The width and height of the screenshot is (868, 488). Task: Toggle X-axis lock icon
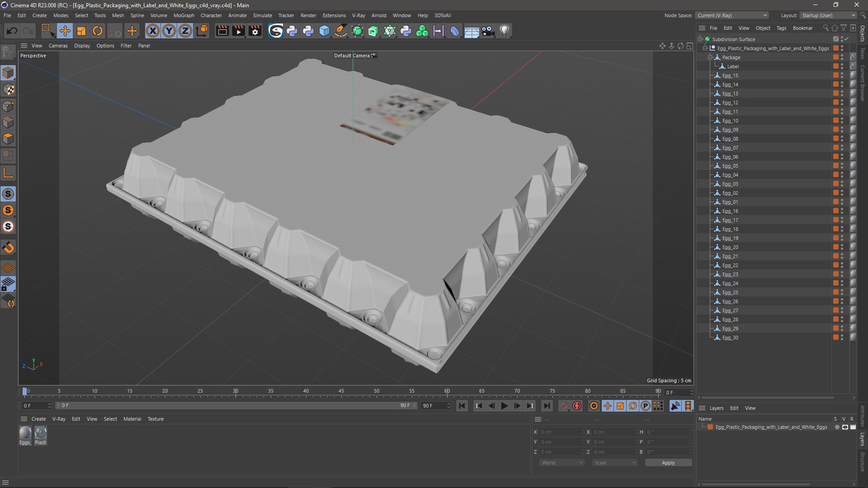point(153,31)
